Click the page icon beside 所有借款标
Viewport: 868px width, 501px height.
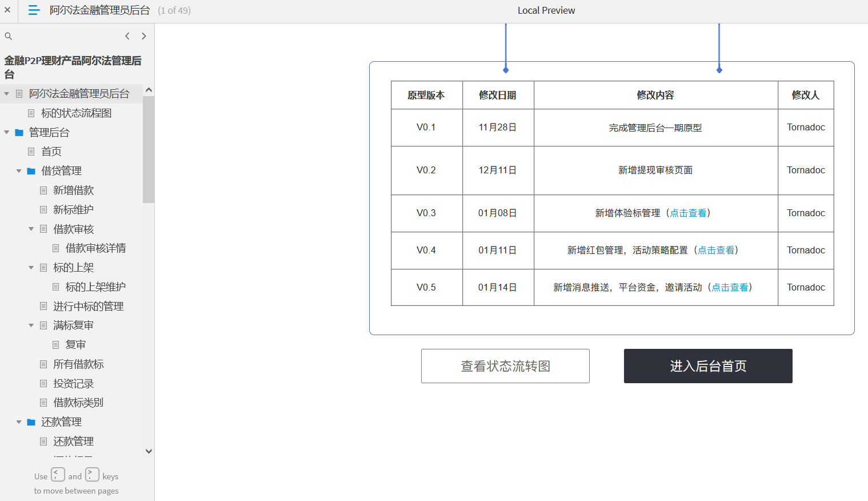(x=43, y=364)
